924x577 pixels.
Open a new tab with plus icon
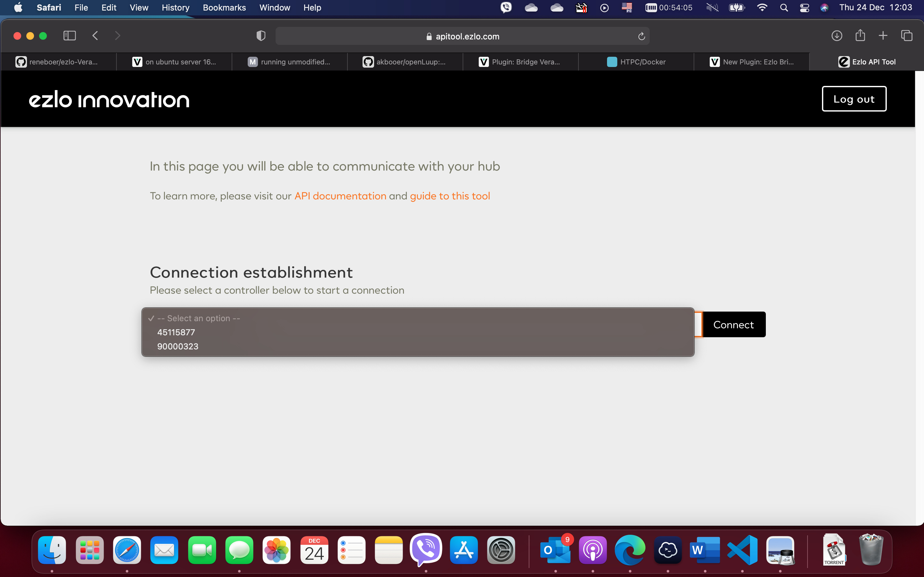(883, 36)
